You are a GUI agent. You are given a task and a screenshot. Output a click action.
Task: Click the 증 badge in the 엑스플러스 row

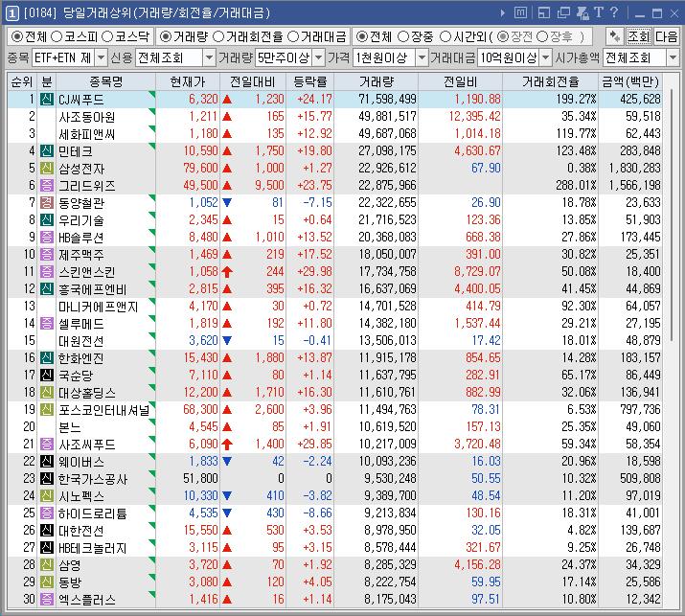[47, 599]
